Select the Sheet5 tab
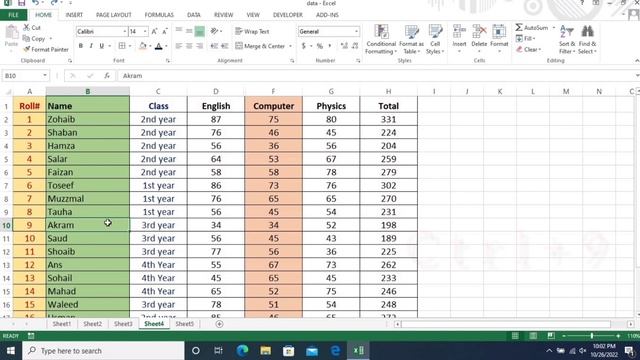 [x=184, y=324]
